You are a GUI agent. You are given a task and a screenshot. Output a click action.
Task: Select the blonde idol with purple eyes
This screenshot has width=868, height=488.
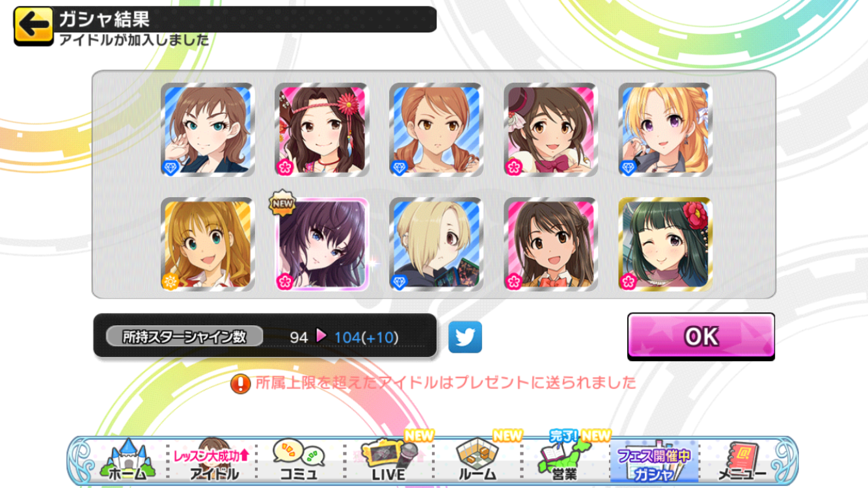(x=665, y=129)
